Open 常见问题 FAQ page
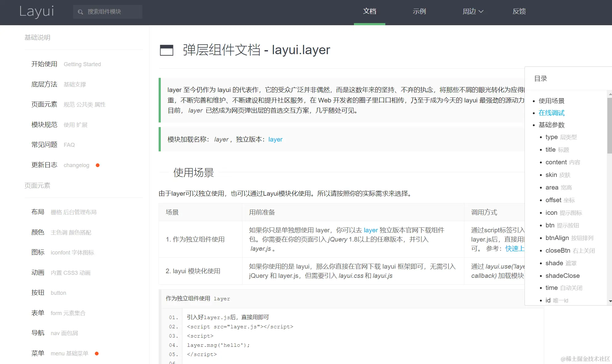Viewport: 612px width, 364px height. [53, 145]
